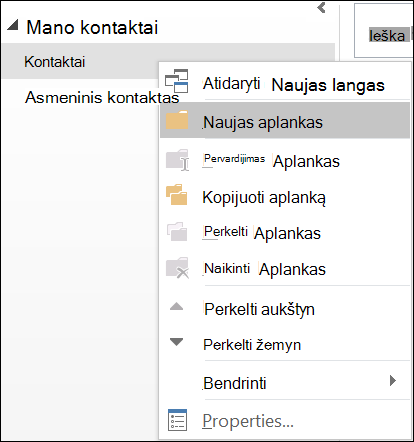Viewport: 414px width, 442px height.
Task: Expand the Bendrinti submenu arrow
Action: 393,380
